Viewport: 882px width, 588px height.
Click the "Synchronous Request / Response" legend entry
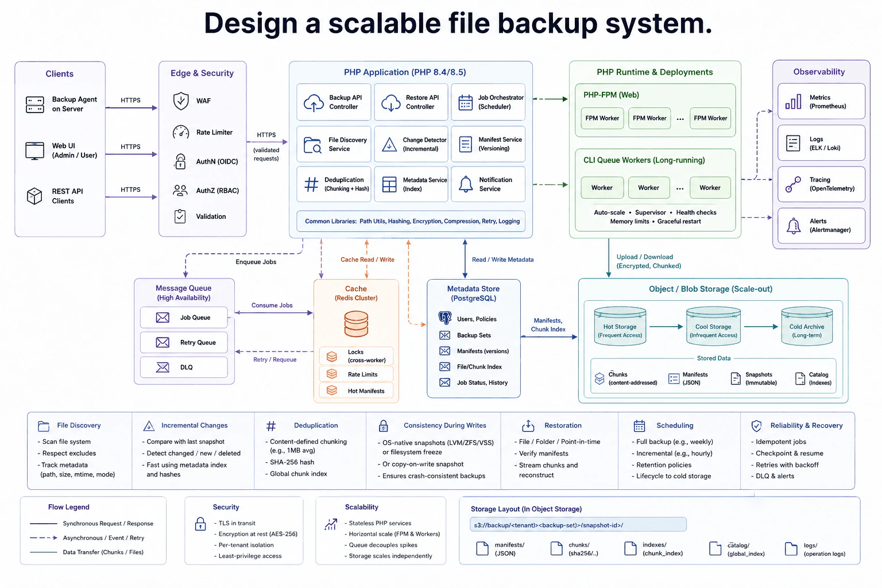coord(92,524)
